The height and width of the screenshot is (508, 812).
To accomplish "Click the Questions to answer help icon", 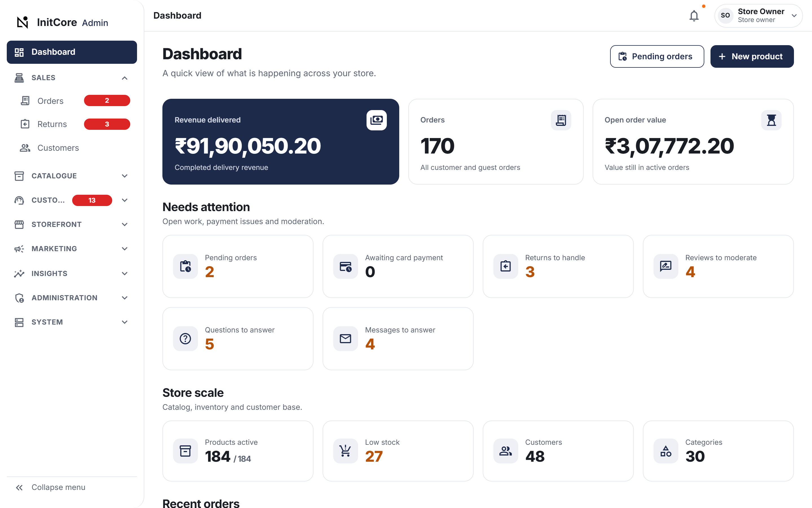I will pos(185,338).
